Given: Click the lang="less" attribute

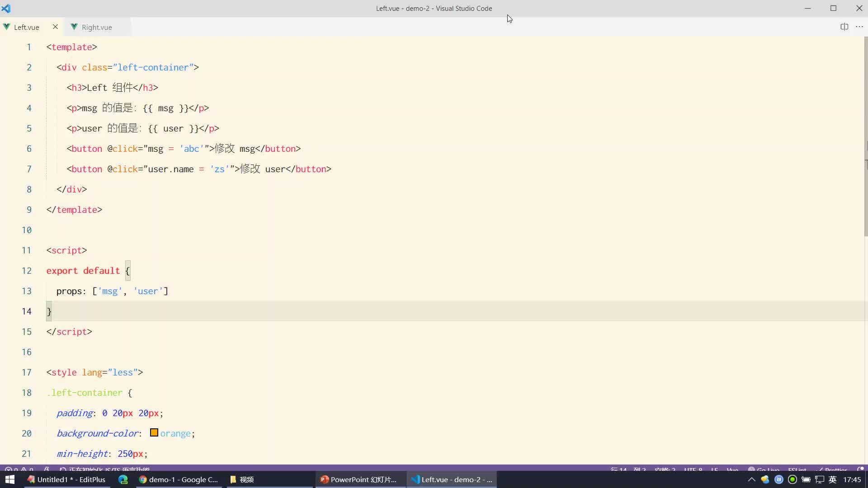Looking at the screenshot, I should [x=110, y=372].
